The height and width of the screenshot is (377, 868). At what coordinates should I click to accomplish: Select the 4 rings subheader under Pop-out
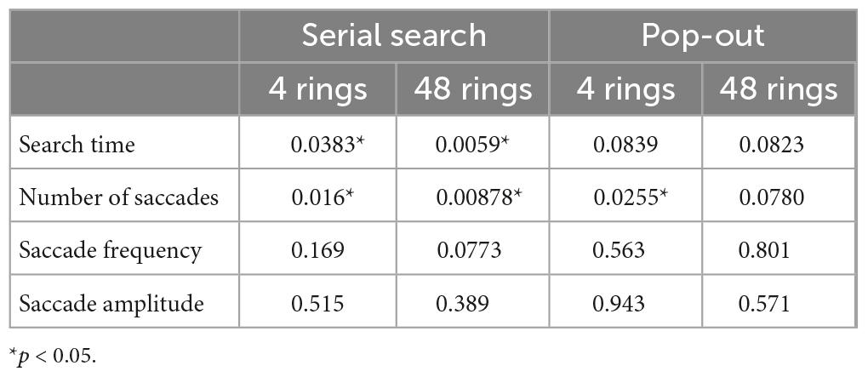tap(625, 89)
